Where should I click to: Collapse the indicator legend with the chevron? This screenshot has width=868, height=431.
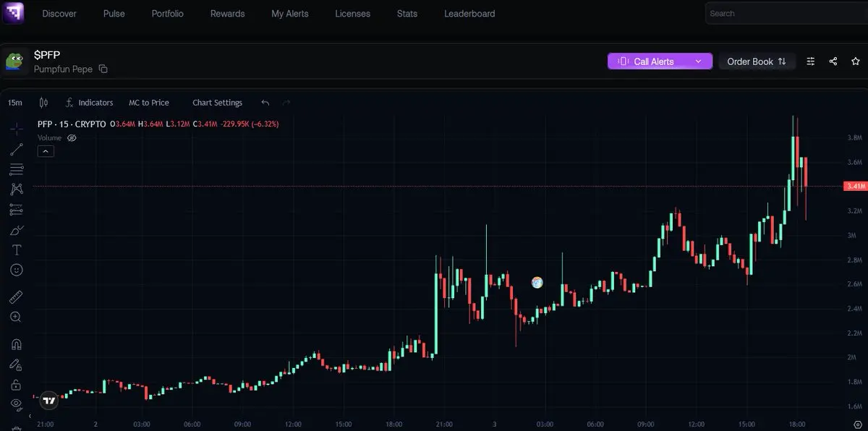(x=45, y=151)
